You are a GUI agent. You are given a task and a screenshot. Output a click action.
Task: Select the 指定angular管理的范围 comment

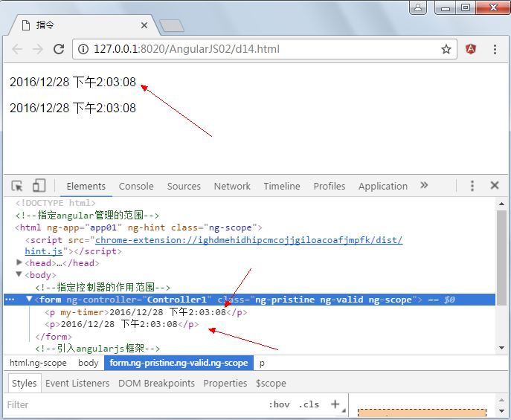(87, 216)
